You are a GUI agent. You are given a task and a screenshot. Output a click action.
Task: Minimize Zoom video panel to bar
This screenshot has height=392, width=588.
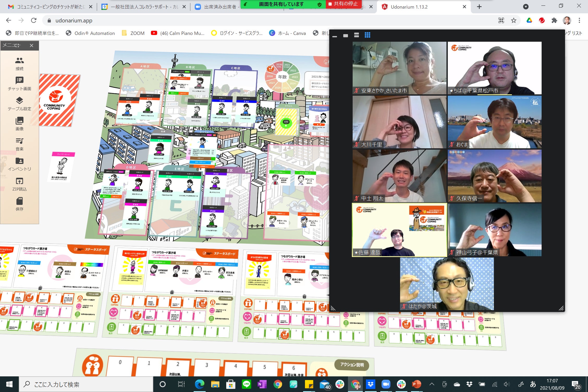[335, 36]
